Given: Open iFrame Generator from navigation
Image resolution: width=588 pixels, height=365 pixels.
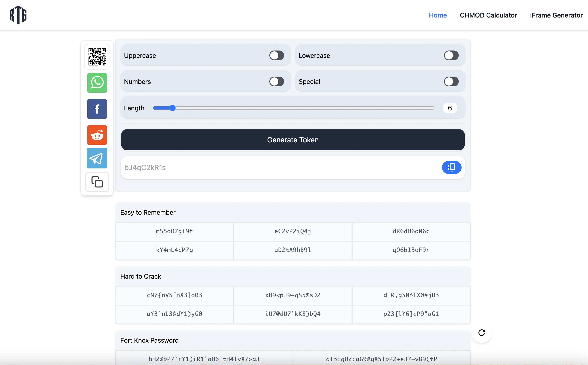Looking at the screenshot, I should pos(556,15).
